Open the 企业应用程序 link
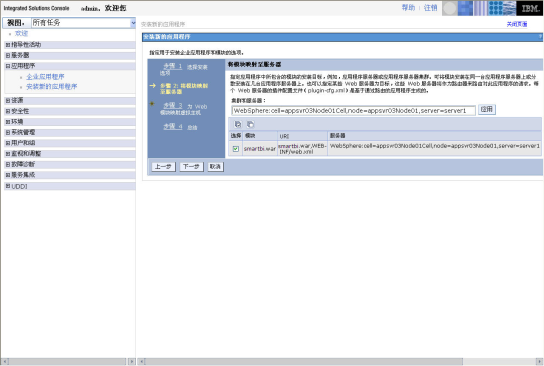This screenshot has width=544, height=366. (45, 77)
